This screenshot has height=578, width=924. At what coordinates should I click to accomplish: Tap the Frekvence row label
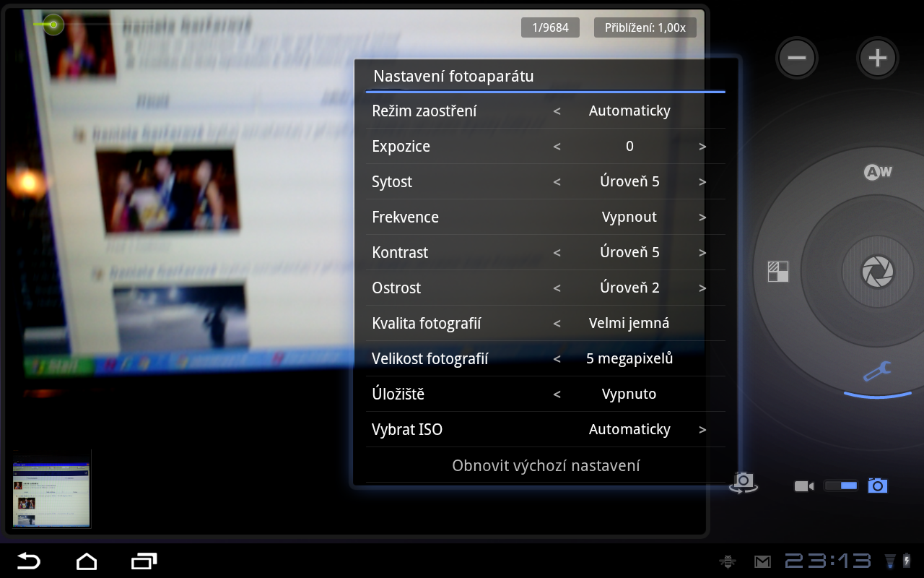point(405,217)
